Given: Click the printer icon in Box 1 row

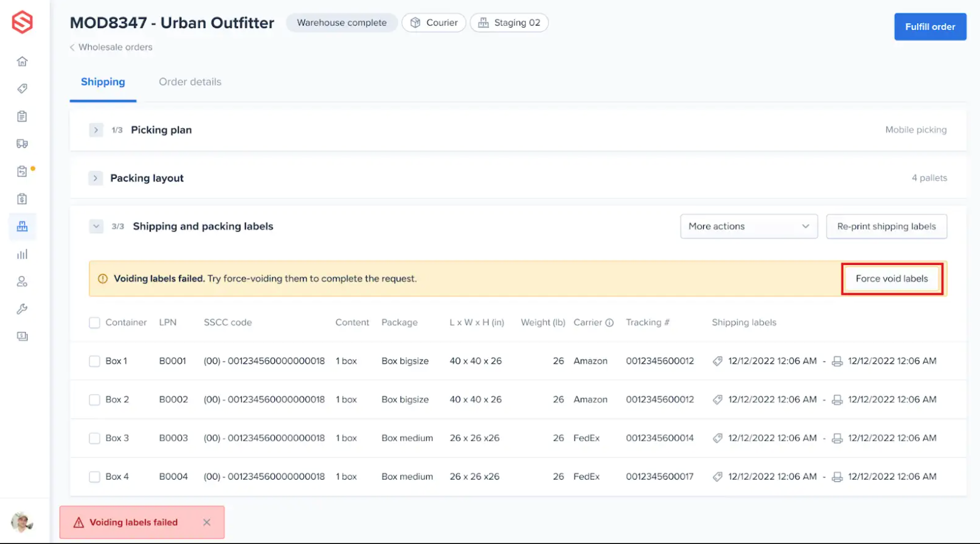Looking at the screenshot, I should [x=837, y=361].
